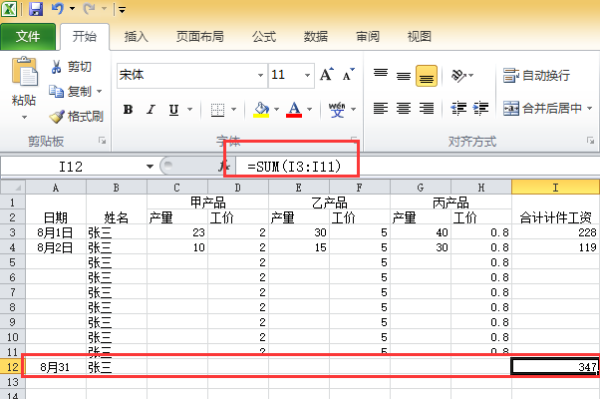The height and width of the screenshot is (399, 600).
Task: Click cell with value 119
Action: click(x=556, y=247)
